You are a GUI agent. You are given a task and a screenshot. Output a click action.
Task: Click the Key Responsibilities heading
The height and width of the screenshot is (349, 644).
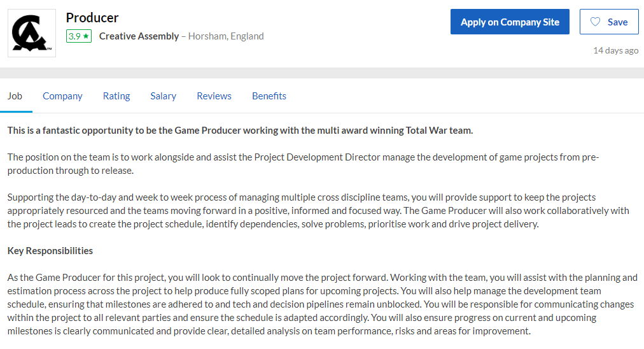point(50,251)
